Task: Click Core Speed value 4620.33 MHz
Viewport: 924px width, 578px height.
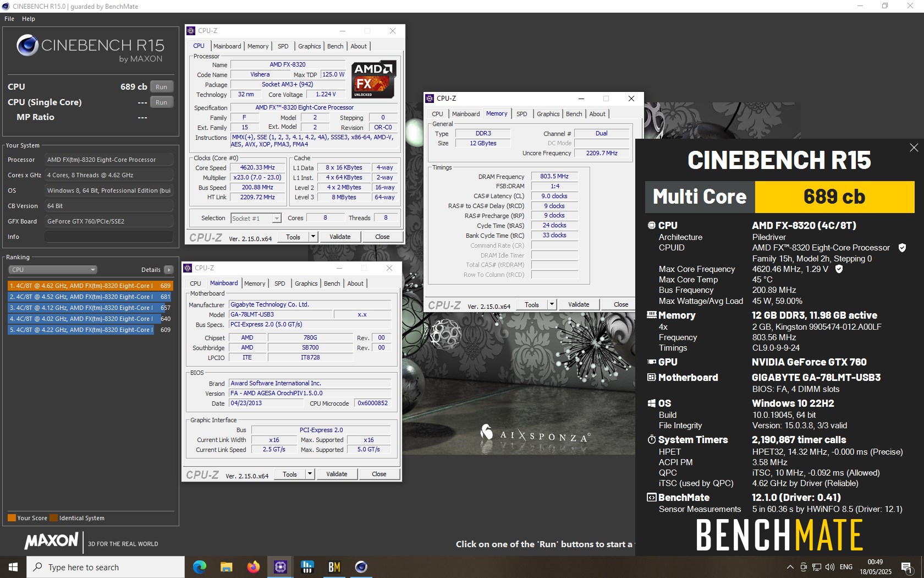Action: point(257,168)
